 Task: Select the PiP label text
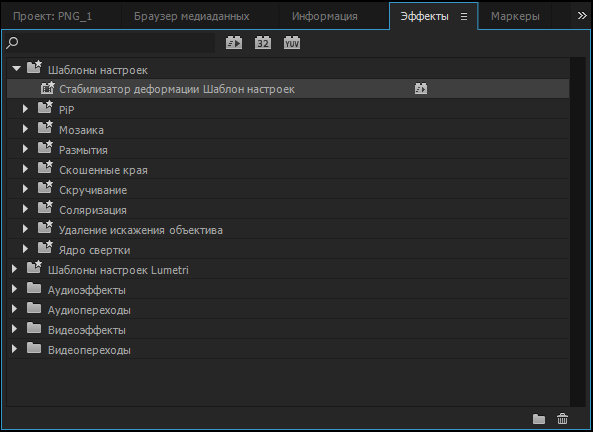click(x=67, y=110)
